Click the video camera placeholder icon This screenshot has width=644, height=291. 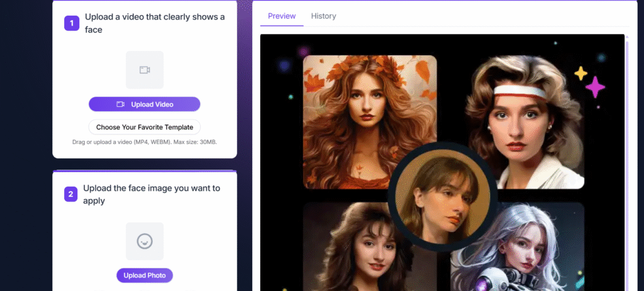145,70
